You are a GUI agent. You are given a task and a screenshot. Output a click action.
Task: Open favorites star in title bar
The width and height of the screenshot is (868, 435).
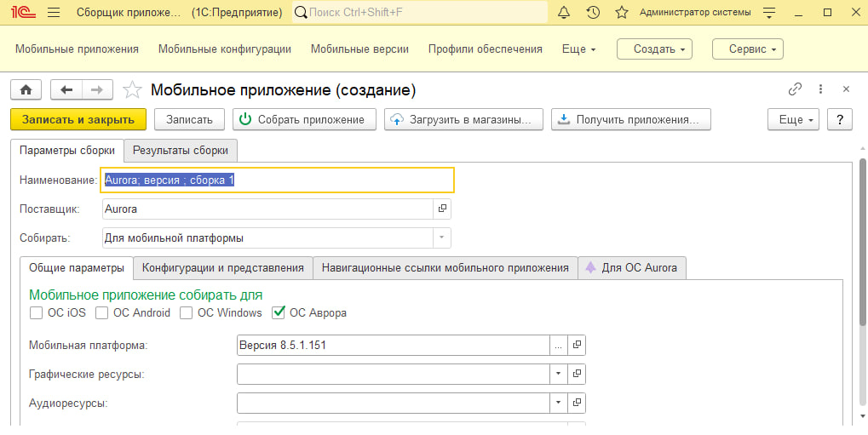[x=622, y=13]
